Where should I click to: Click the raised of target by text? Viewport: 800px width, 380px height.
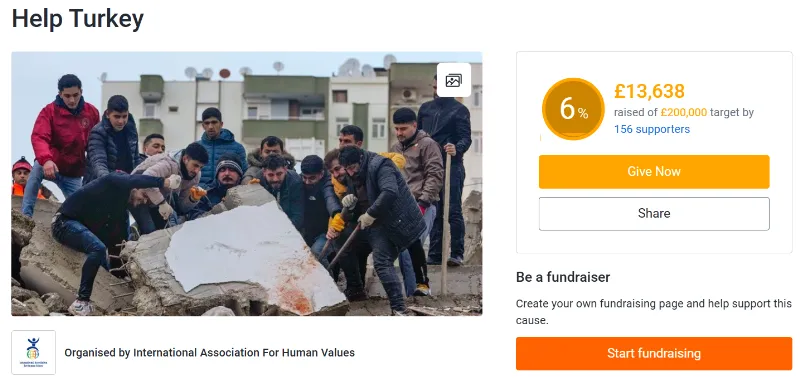click(x=684, y=112)
